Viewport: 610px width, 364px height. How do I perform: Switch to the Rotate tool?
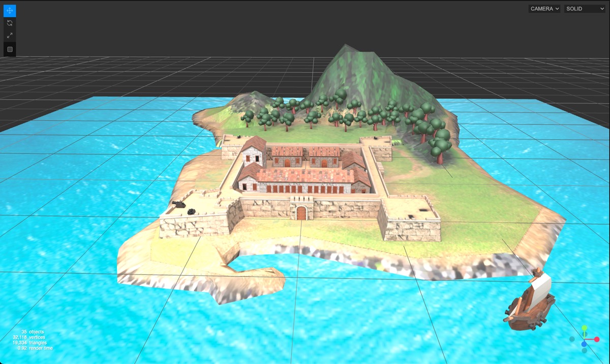pyautogui.click(x=10, y=23)
